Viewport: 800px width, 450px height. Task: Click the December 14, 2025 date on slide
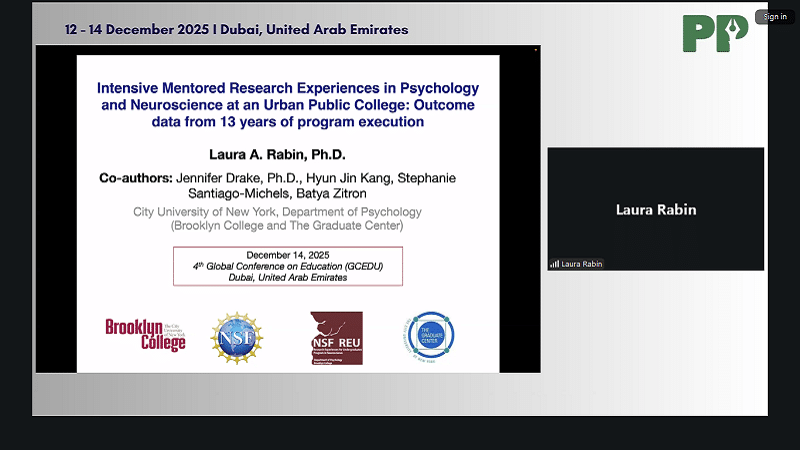point(288,254)
